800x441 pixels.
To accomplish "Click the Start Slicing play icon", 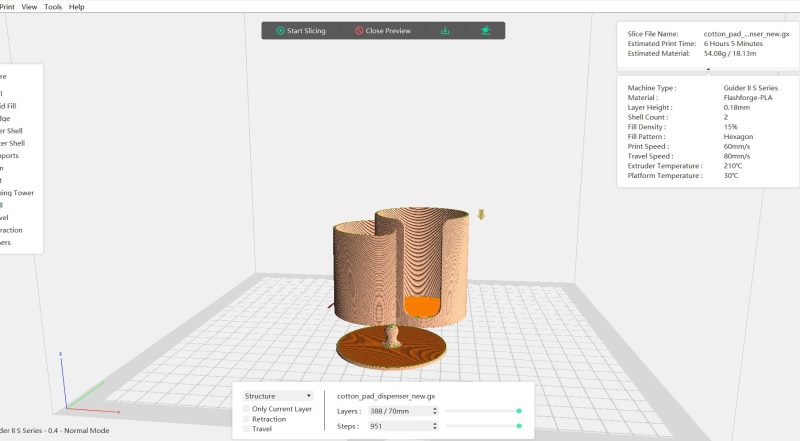I will 280,31.
